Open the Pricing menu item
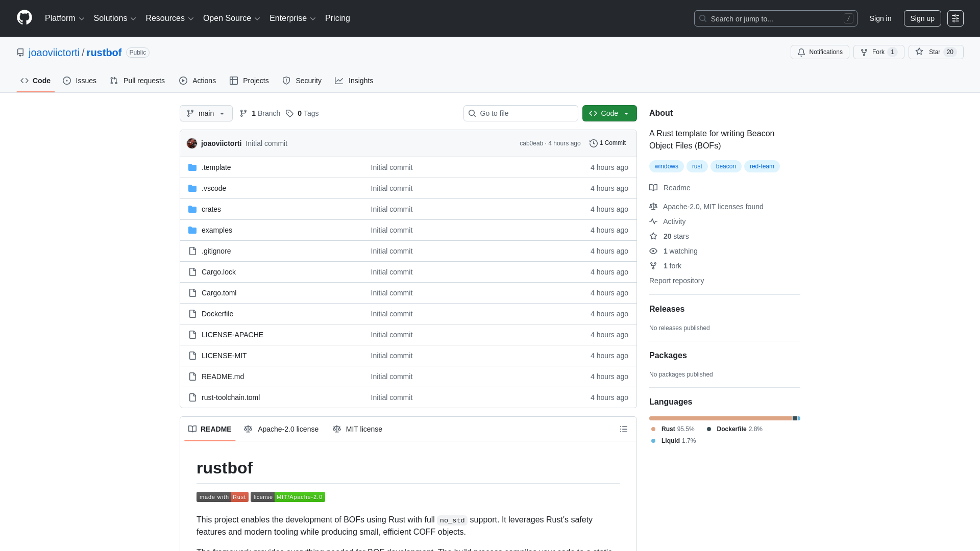 337,18
